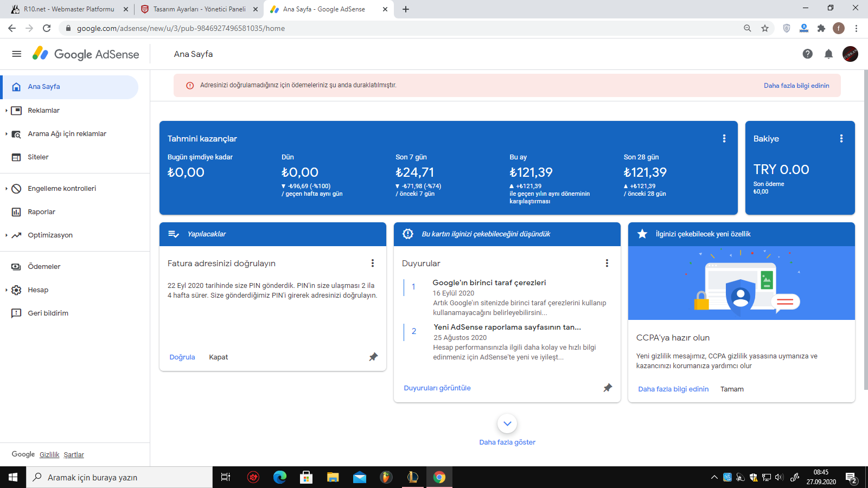This screenshot has width=868, height=488.
Task: Open the Mail app from the taskbar
Action: click(360, 477)
